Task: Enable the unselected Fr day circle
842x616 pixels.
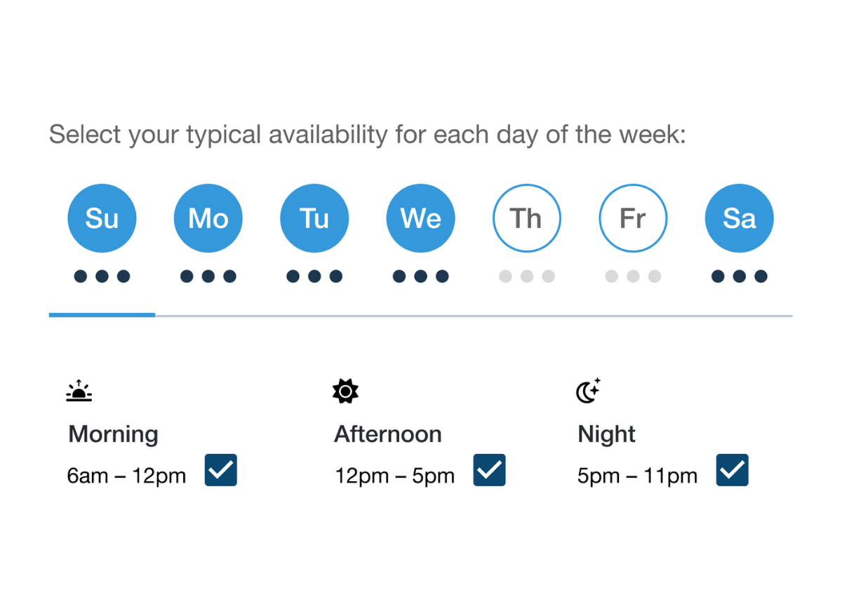Action: click(x=633, y=218)
